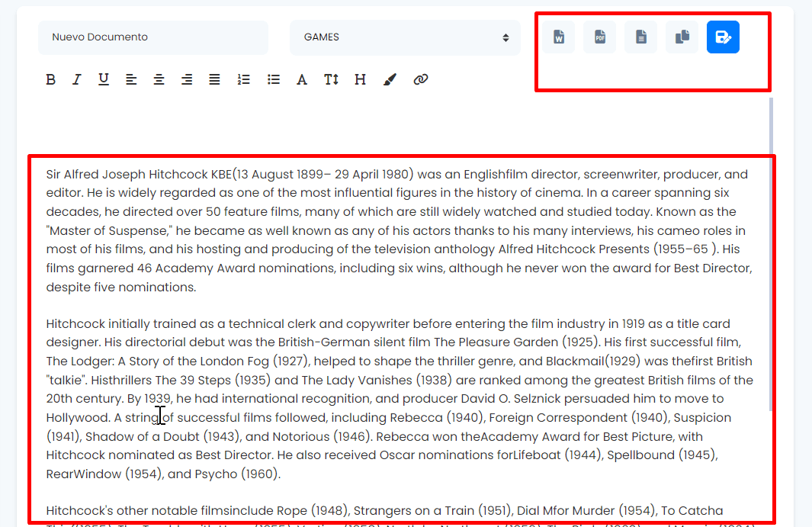
Task: Export document as plain text file
Action: pos(641,37)
